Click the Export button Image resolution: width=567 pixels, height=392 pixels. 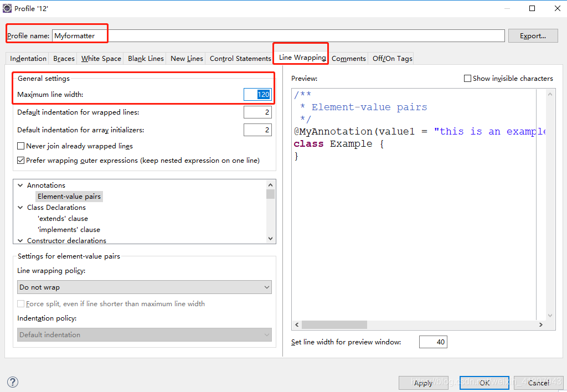(532, 35)
